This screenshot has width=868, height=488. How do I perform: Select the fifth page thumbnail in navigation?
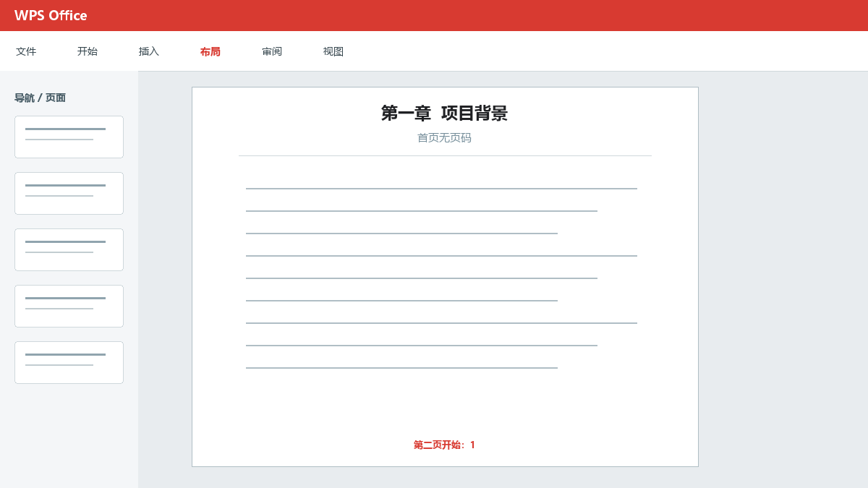coord(69,362)
